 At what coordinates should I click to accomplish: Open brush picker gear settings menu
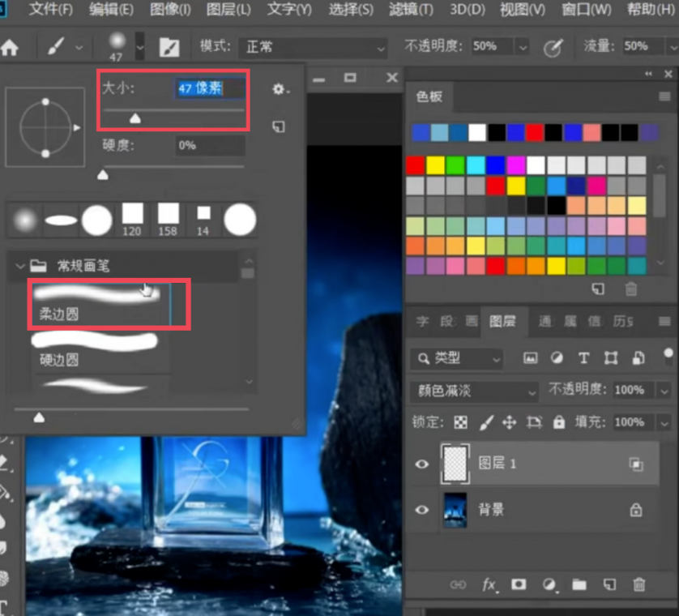pos(280,89)
